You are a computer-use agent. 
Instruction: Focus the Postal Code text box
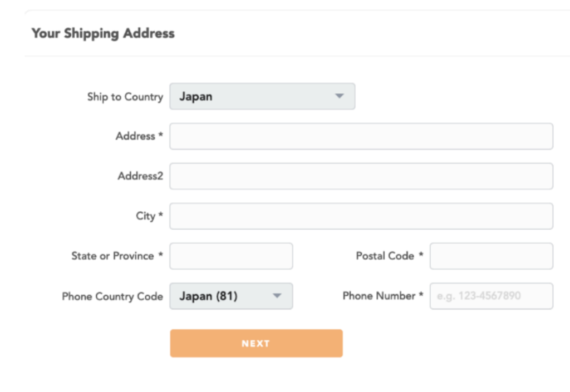click(491, 256)
